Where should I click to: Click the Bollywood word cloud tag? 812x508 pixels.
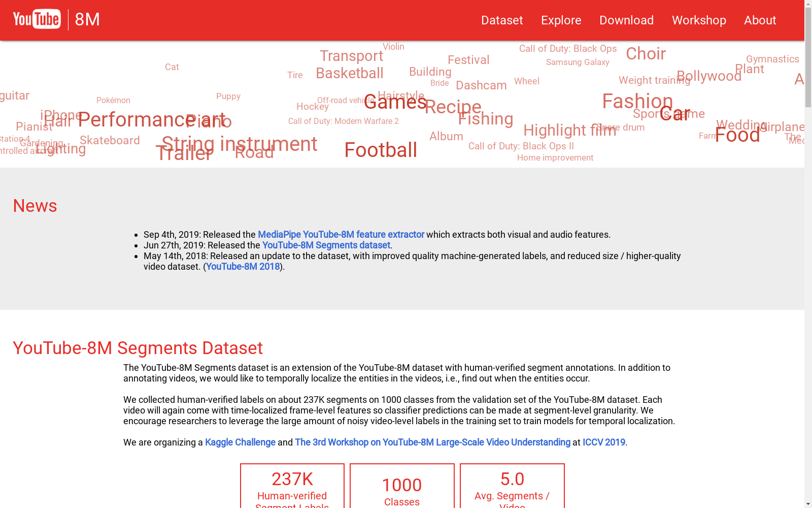pyautogui.click(x=709, y=76)
